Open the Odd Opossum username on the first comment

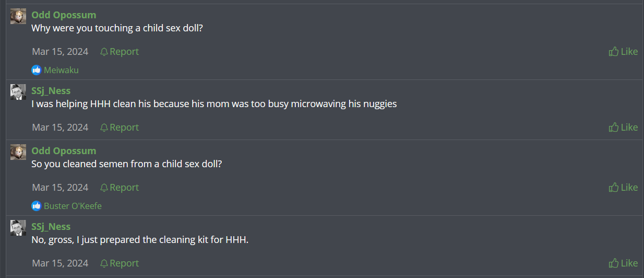tap(64, 15)
